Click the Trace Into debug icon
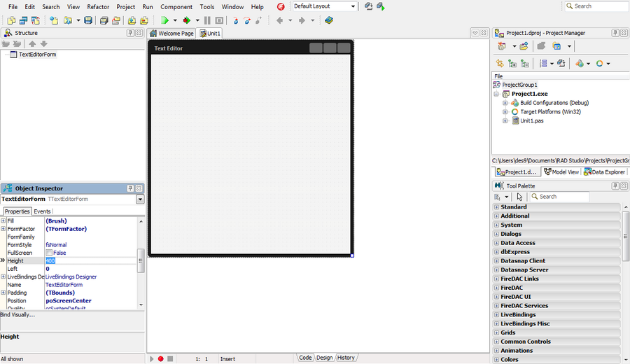 pos(235,20)
